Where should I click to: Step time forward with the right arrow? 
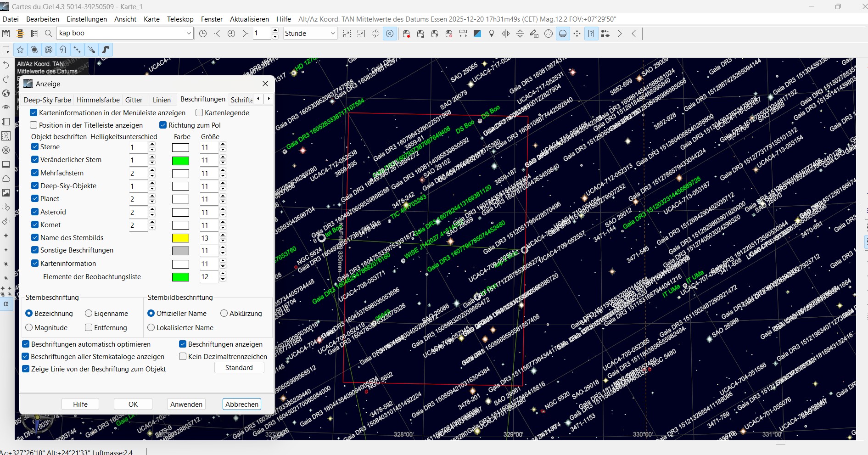(x=246, y=34)
